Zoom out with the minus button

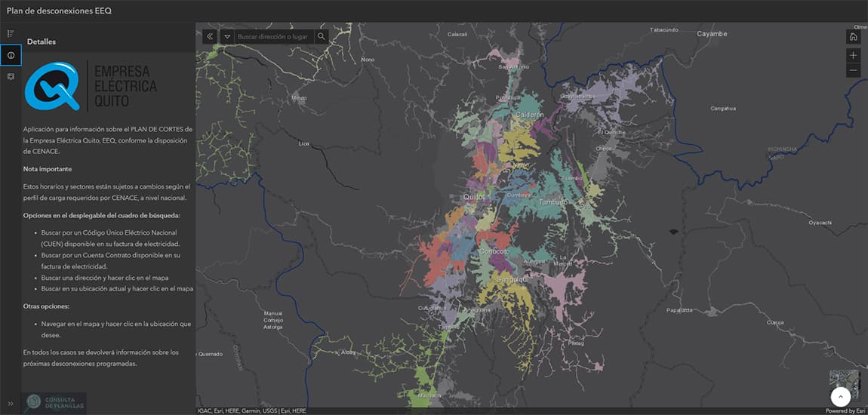tap(853, 70)
